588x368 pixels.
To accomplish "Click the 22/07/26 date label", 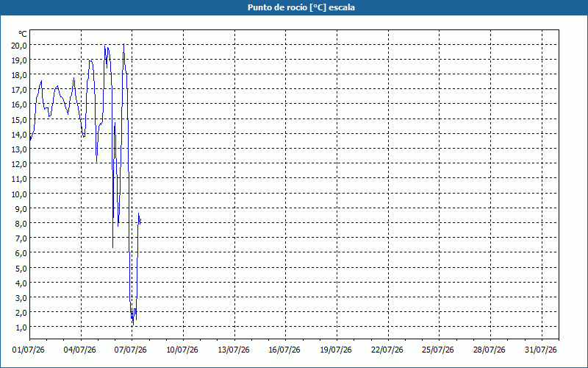I will coord(387,350).
